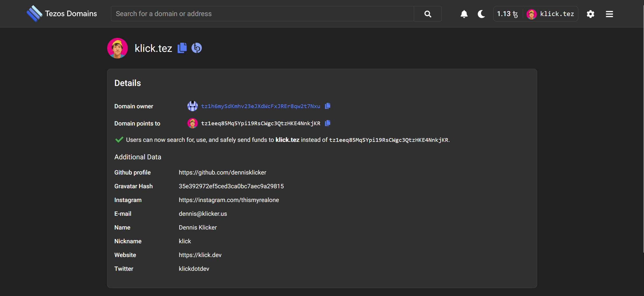The image size is (644, 296).
Task: Copy the Domain points to address
Action: click(328, 123)
